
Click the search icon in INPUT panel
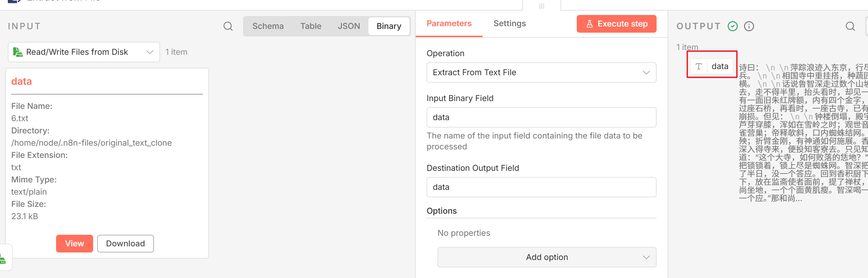(228, 26)
